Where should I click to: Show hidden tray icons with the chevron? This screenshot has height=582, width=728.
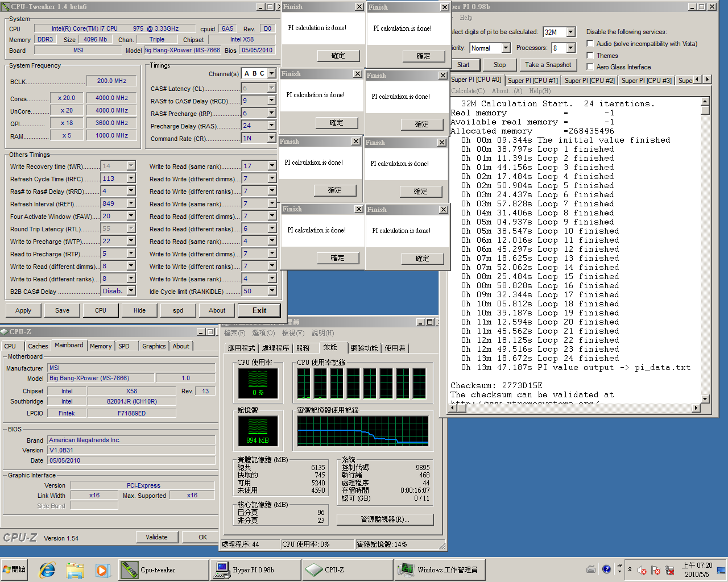630,569
